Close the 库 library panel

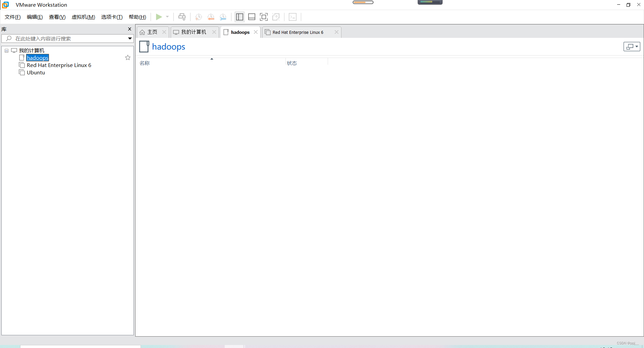click(130, 29)
